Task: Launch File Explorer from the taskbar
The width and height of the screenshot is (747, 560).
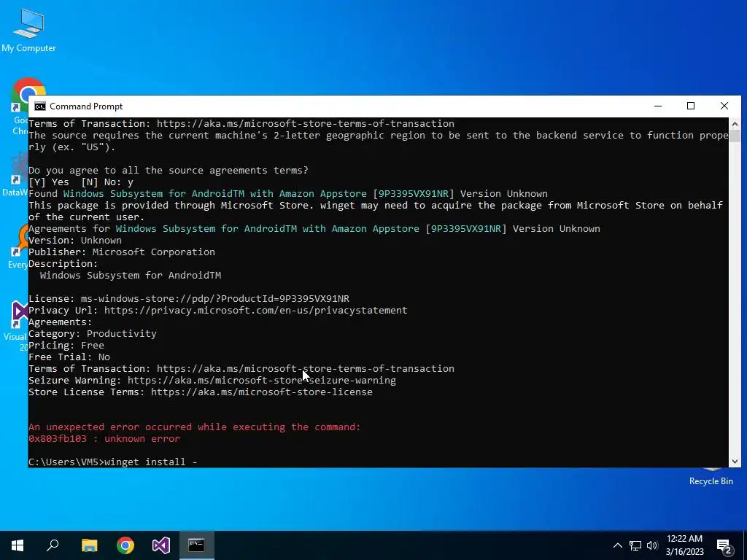Action: point(89,545)
